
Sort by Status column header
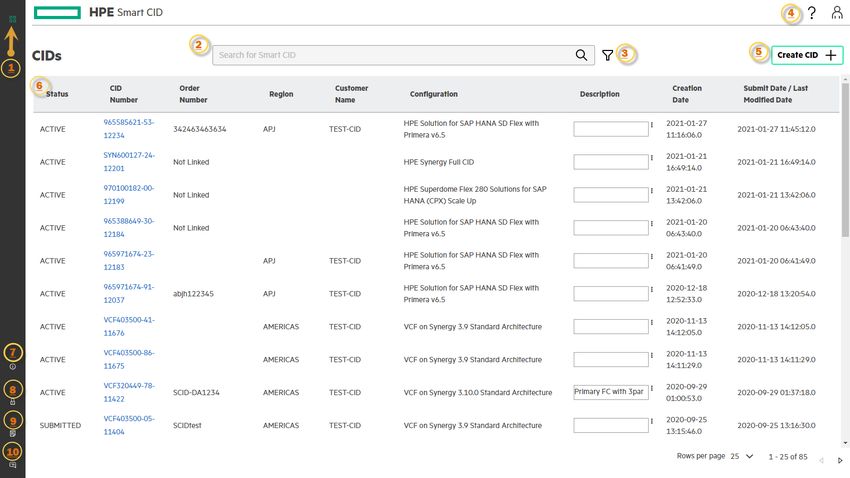(x=57, y=94)
